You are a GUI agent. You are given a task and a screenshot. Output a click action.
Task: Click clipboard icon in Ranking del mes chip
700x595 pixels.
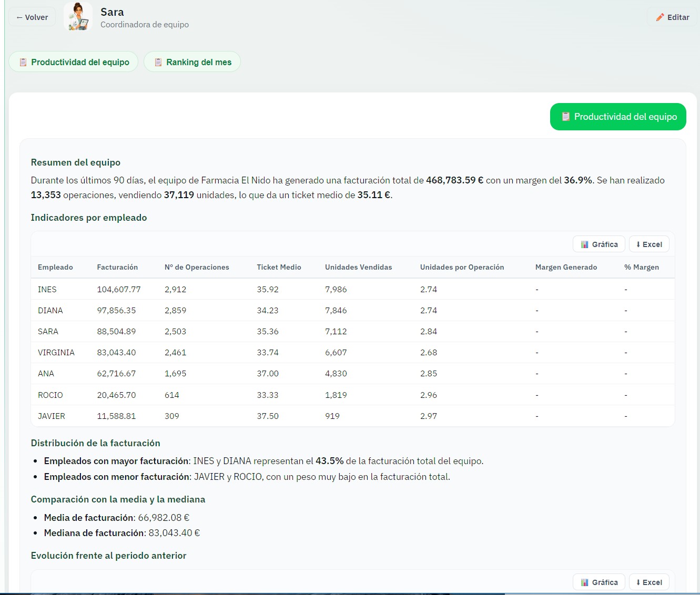point(158,62)
